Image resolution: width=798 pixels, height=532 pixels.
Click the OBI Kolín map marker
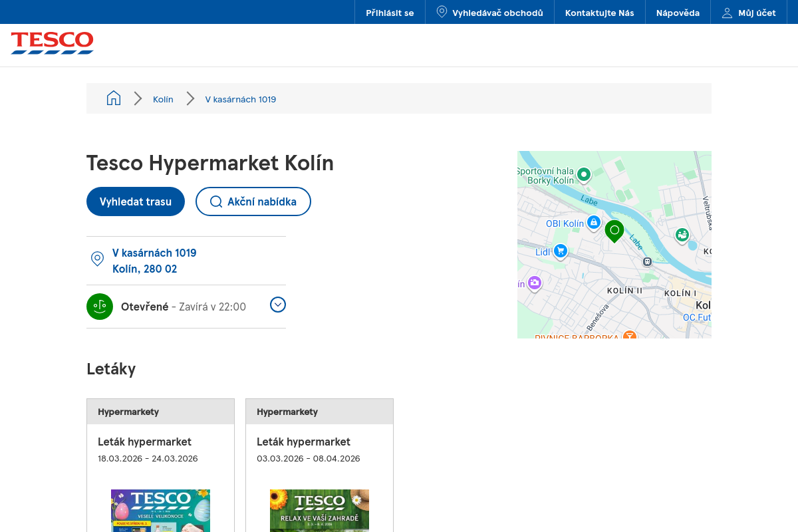pyautogui.click(x=594, y=222)
